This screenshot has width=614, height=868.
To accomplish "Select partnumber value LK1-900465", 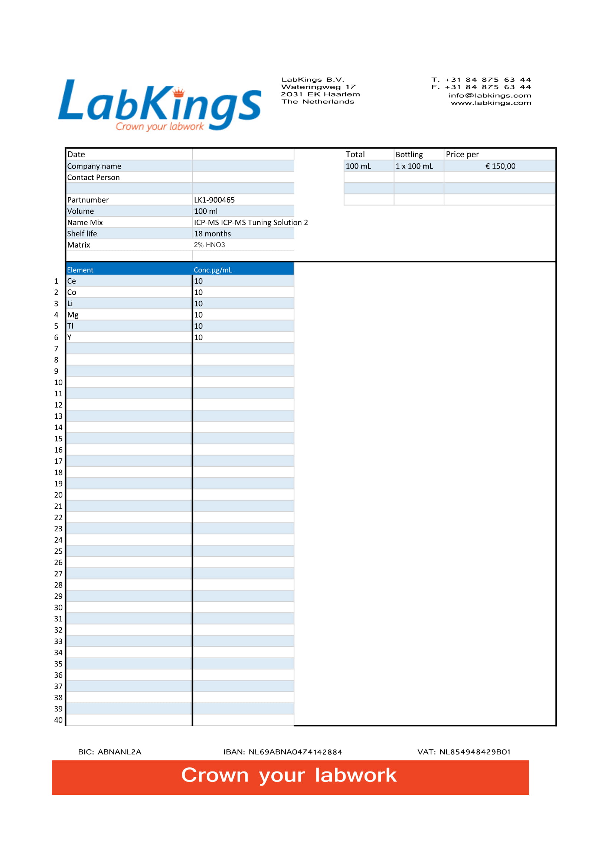I will 214,200.
